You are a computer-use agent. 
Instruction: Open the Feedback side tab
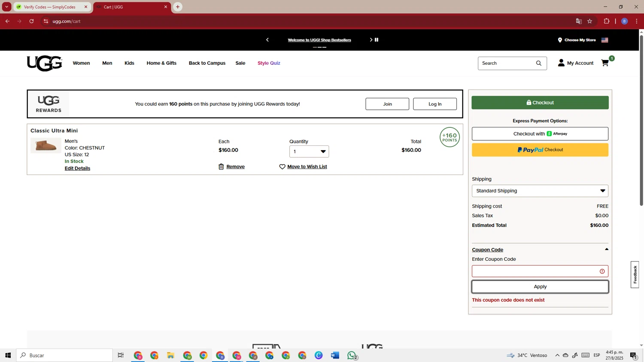(x=635, y=275)
